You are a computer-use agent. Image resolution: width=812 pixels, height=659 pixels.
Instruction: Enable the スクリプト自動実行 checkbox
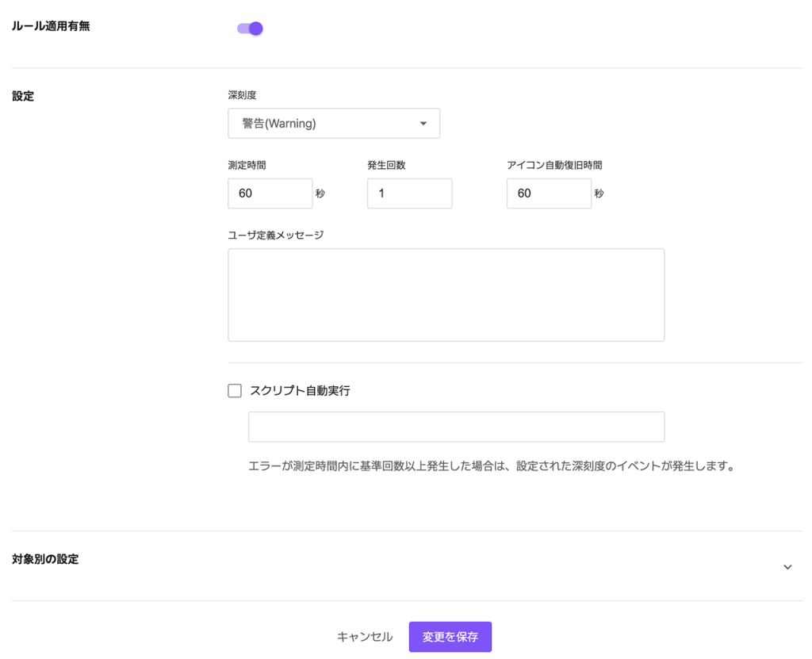click(235, 391)
